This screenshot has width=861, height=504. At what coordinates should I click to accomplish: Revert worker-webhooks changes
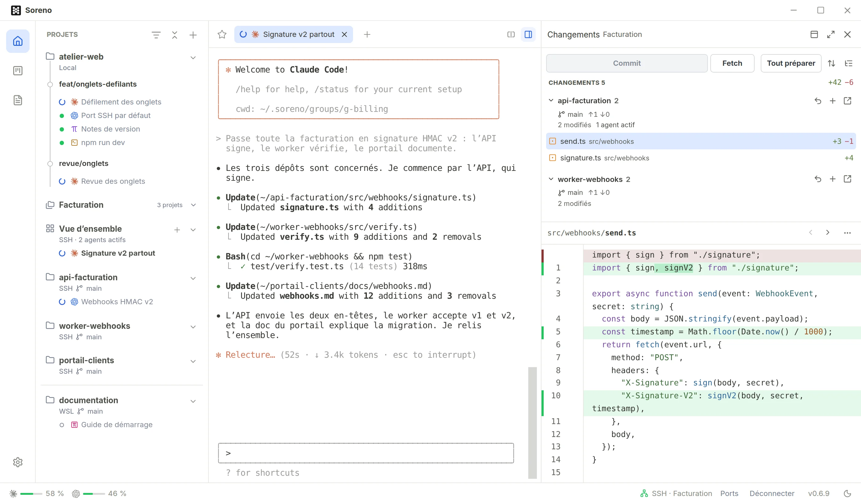coord(818,179)
